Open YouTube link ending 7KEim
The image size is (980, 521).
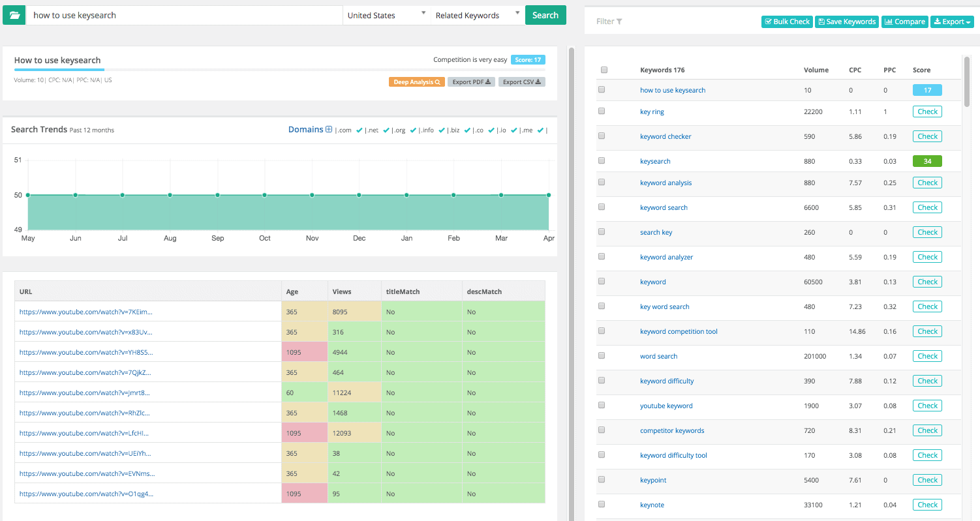[x=86, y=312]
